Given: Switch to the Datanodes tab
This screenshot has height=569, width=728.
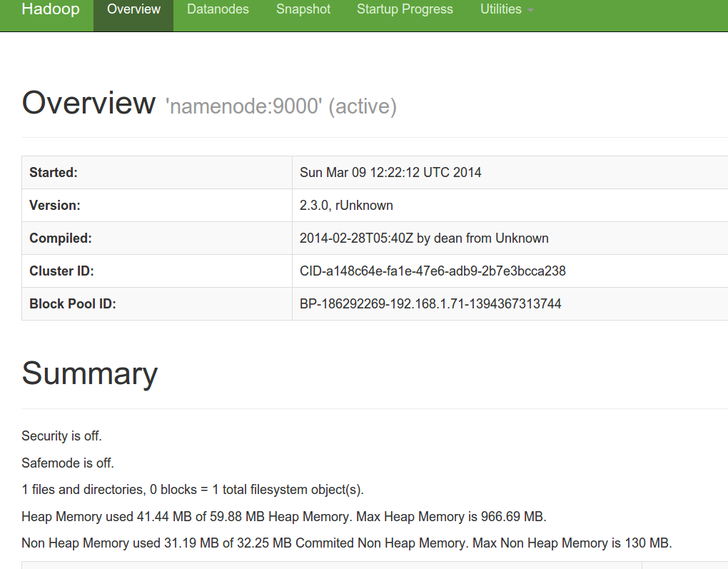Looking at the screenshot, I should (218, 9).
